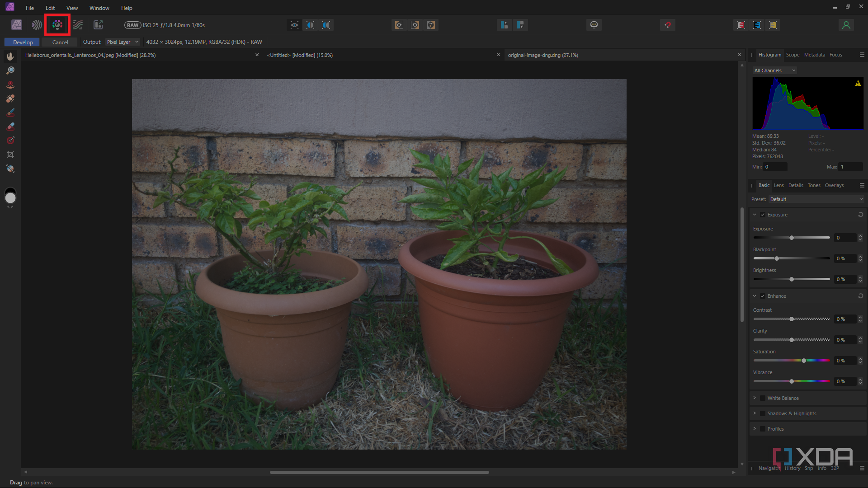Expand the Profiles section
Viewport: 868px width, 488px height.
pos(755,429)
